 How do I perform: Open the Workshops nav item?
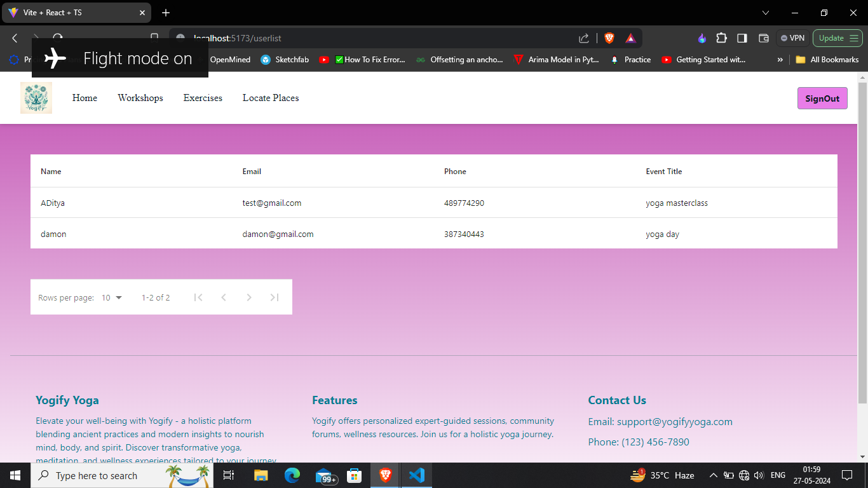point(140,98)
